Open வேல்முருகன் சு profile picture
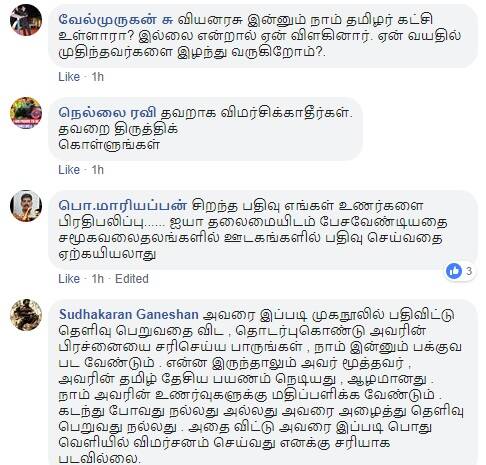The image size is (486, 465). pos(26,19)
